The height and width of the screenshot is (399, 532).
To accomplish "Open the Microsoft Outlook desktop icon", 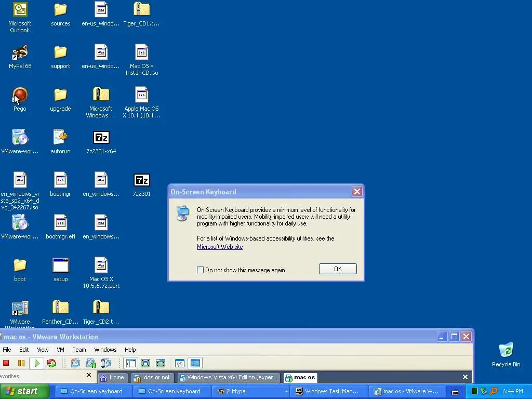I will click(x=20, y=18).
